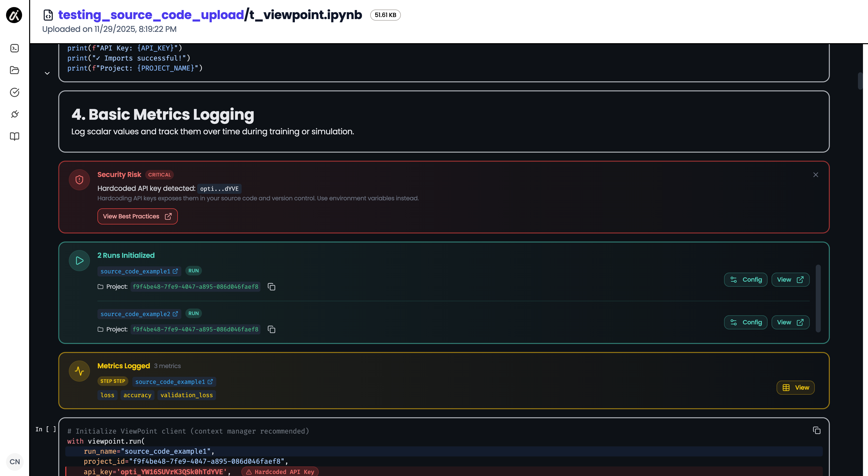Click the app logo at top left
The height and width of the screenshot is (476, 868).
coord(14,15)
